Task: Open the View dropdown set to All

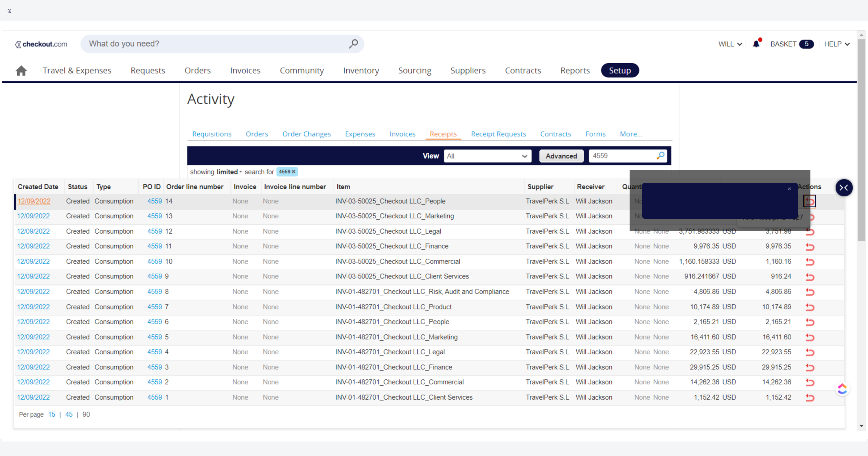Action: click(x=487, y=156)
